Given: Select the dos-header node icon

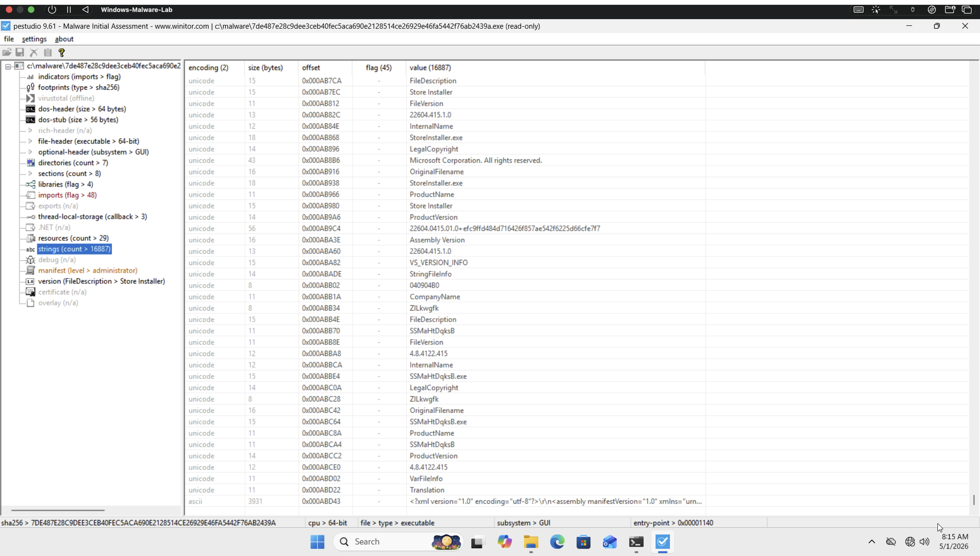Looking at the screenshot, I should (x=31, y=109).
